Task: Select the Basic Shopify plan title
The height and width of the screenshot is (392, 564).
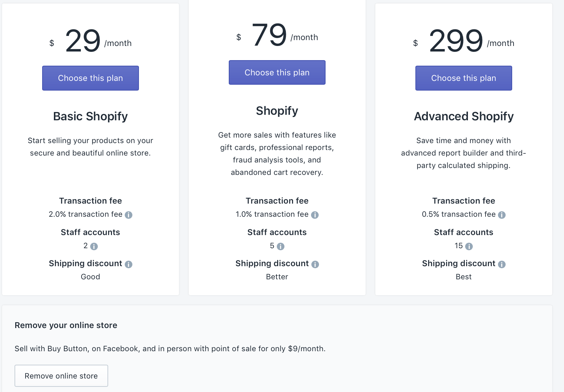Action: pyautogui.click(x=91, y=116)
